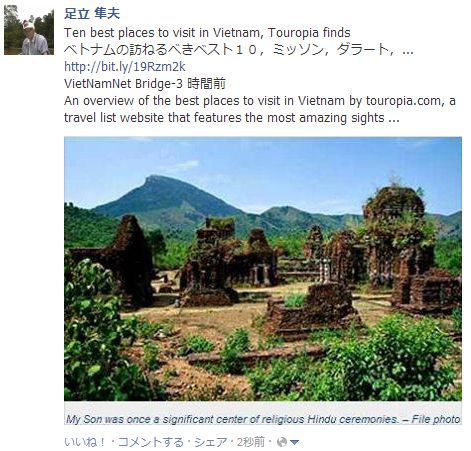471x451 pixels.
Task: Expand the ellipsis after ダラート
Action: pos(408,52)
